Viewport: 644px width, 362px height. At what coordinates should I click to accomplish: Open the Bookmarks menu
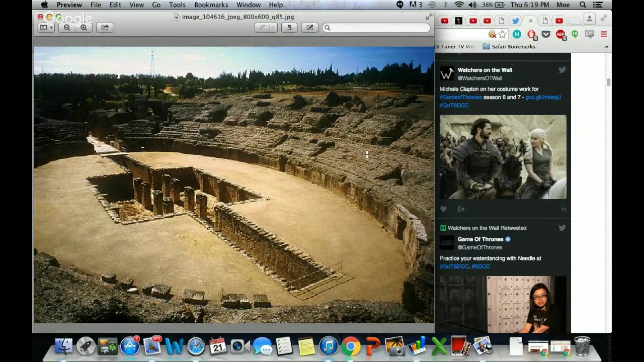(211, 5)
